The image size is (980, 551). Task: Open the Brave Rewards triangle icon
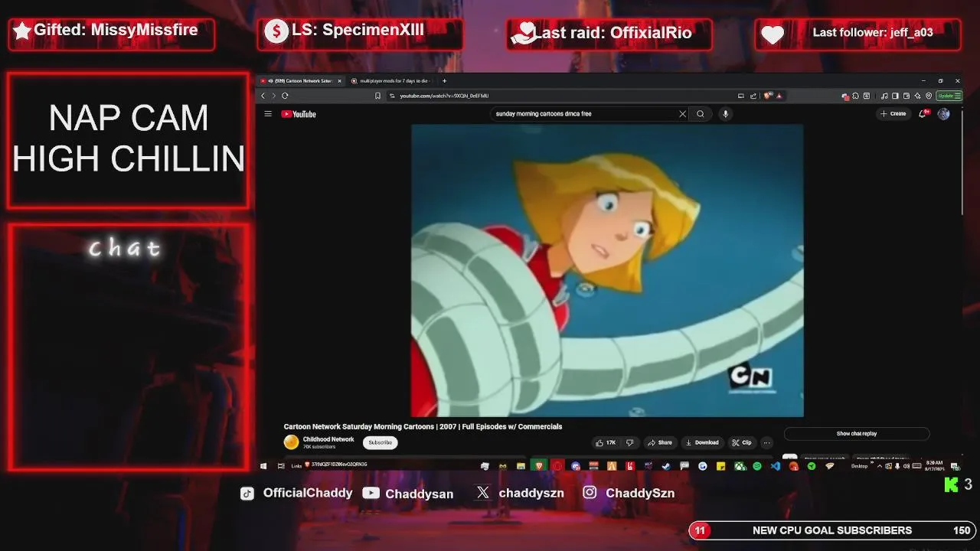coord(779,96)
